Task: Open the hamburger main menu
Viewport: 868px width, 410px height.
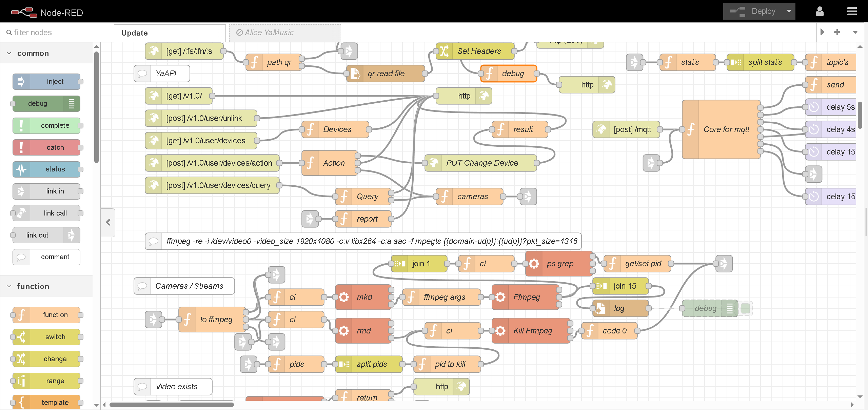Action: [x=852, y=12]
